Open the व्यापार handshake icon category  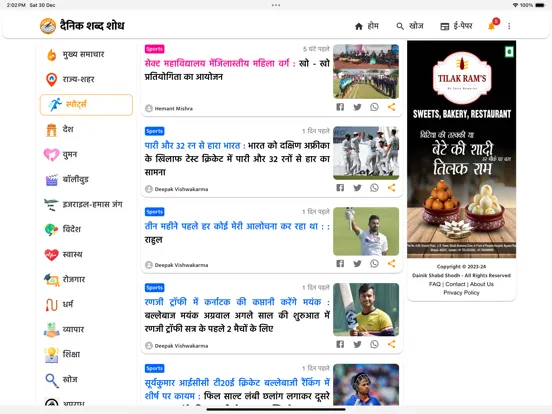(51, 330)
